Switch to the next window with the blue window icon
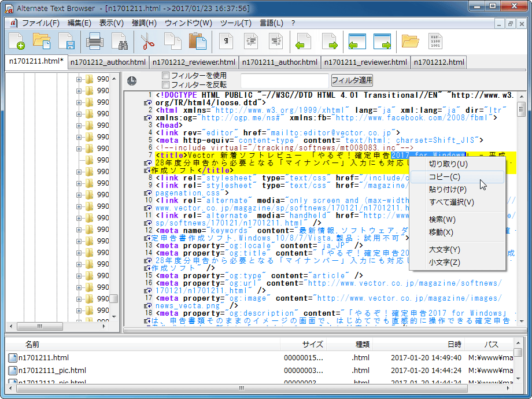This screenshot has height=399, width=532. point(382,41)
